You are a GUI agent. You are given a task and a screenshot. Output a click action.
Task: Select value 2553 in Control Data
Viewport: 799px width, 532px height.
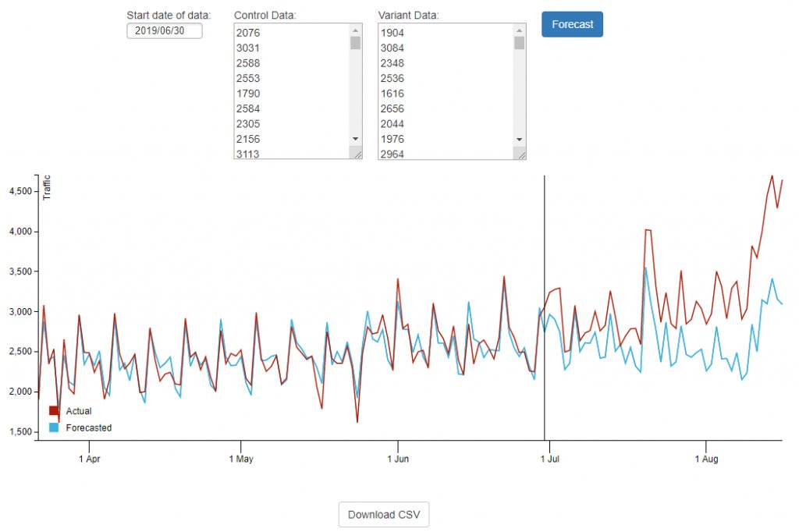point(248,79)
